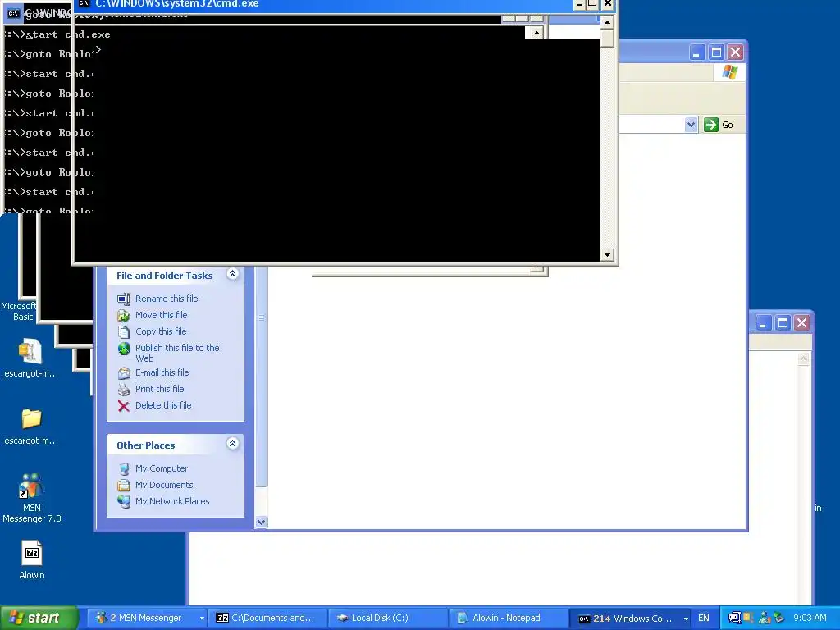Close the Notepad window on the right
Viewport: 840px width, 630px height.
802,323
